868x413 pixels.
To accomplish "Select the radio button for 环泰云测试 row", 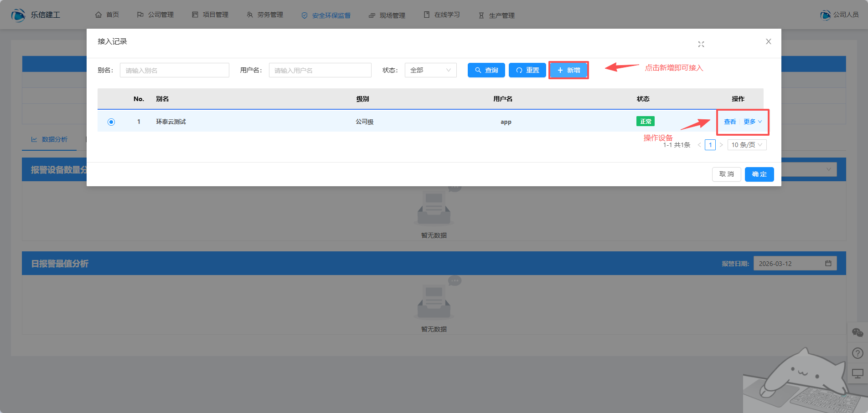I will point(111,122).
